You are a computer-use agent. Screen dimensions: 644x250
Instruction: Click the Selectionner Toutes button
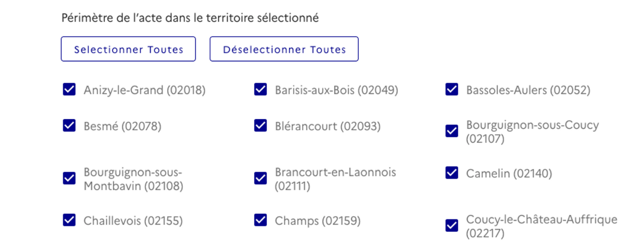(x=128, y=49)
